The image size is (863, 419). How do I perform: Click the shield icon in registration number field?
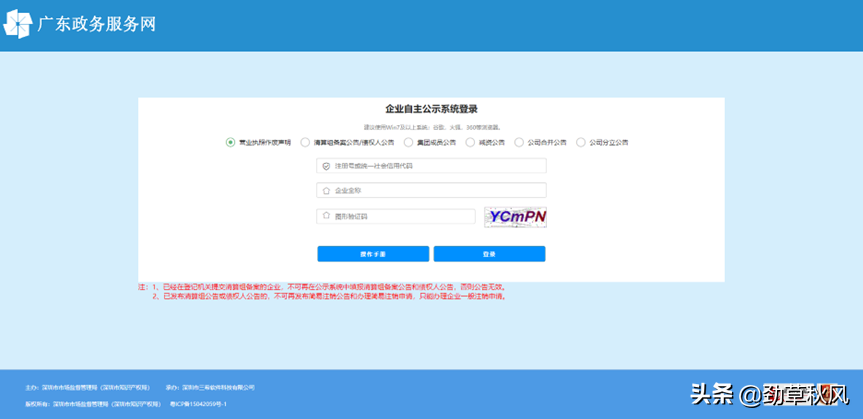326,166
